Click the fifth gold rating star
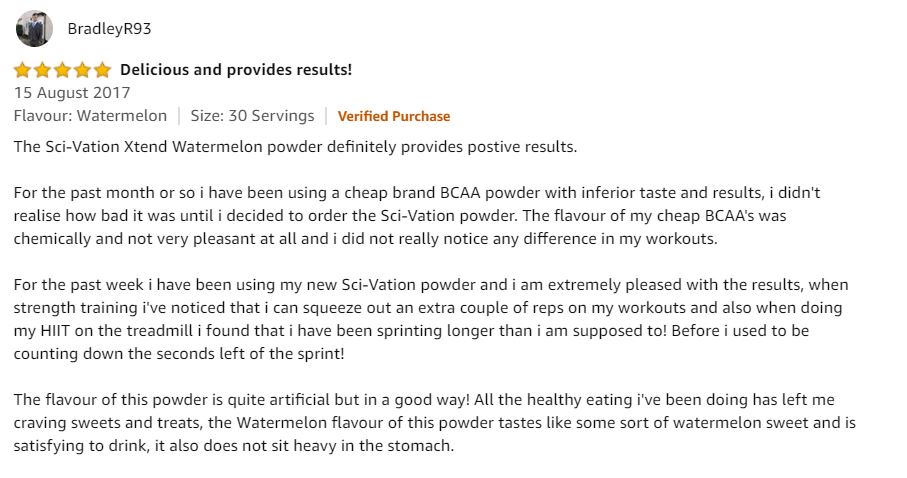The width and height of the screenshot is (907, 478). click(x=102, y=70)
